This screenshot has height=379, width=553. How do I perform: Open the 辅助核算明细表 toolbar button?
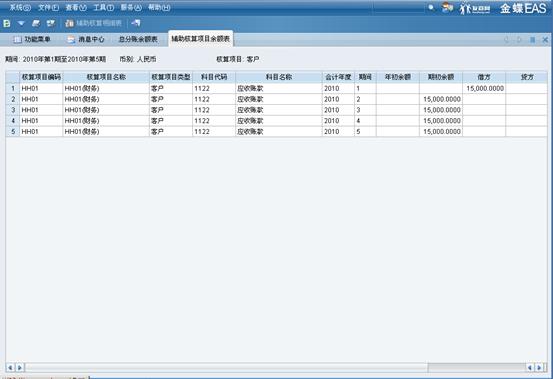click(x=93, y=23)
